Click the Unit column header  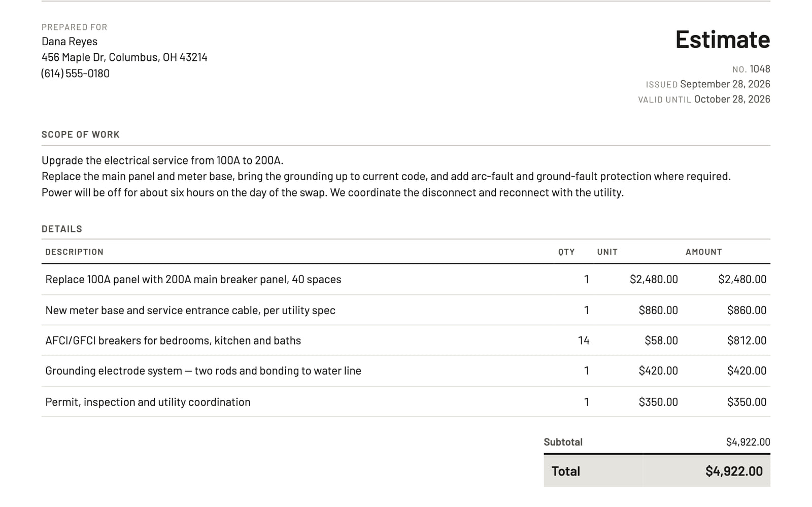(x=607, y=252)
